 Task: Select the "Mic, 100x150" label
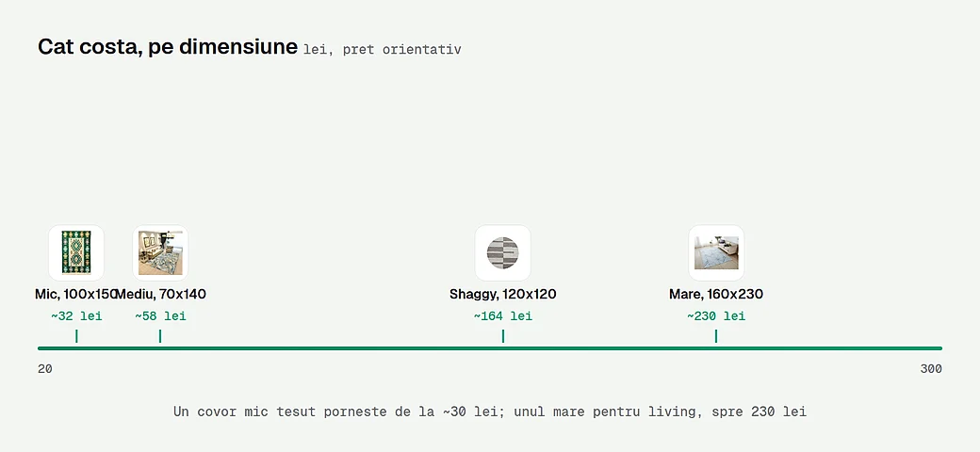76,294
